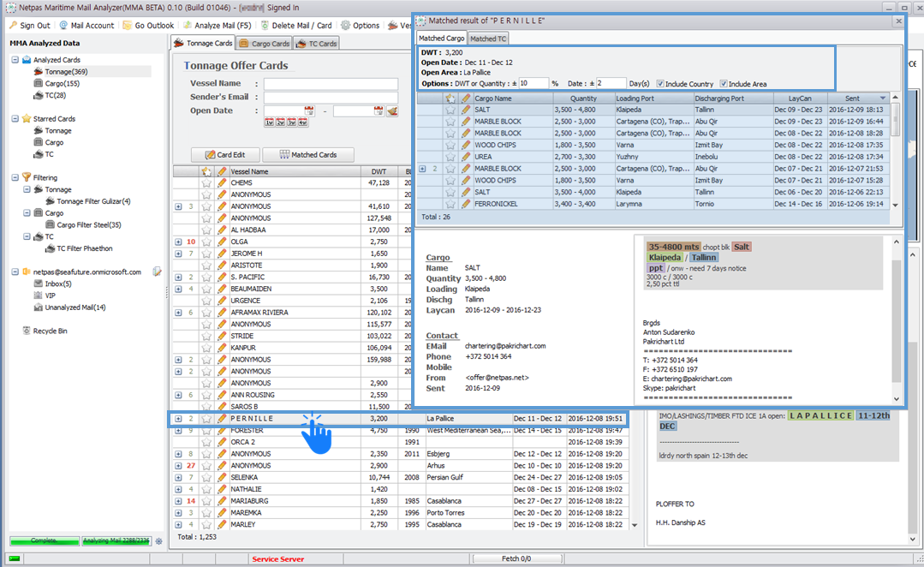Screen dimensions: 924x567
Task: Click the pencil edit icon for OLGA
Action: pyautogui.click(x=222, y=242)
